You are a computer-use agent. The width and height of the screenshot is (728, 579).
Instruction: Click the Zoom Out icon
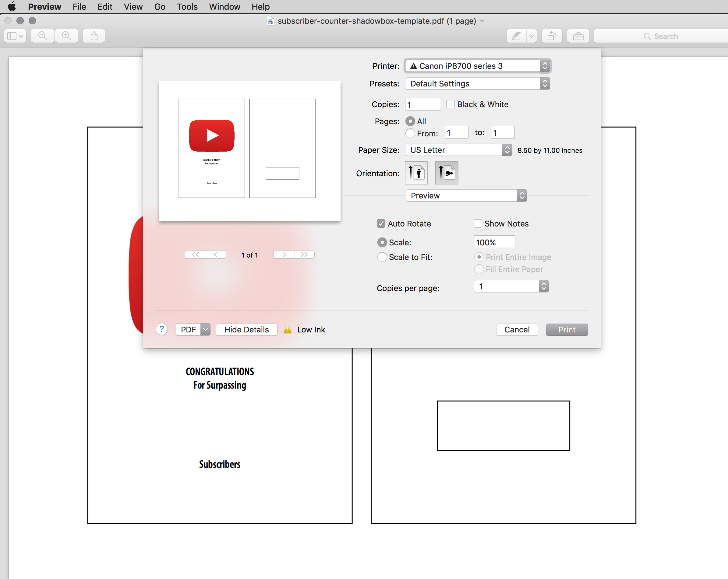42,36
